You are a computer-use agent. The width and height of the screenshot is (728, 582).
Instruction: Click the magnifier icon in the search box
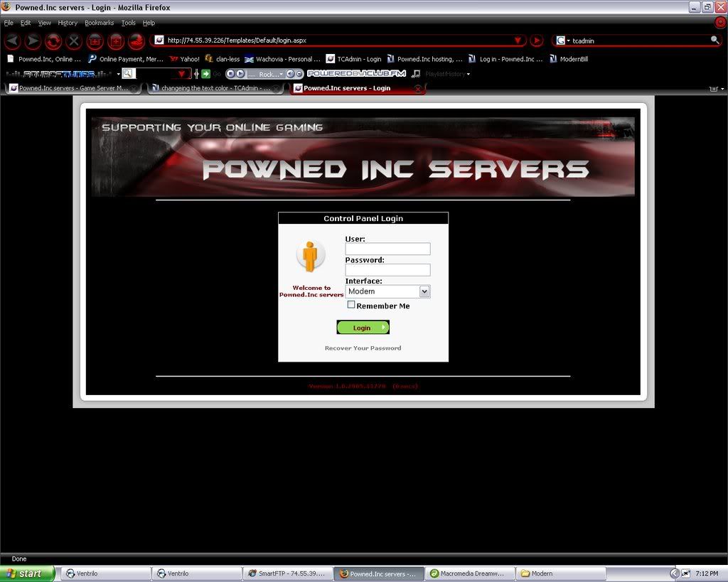click(714, 41)
